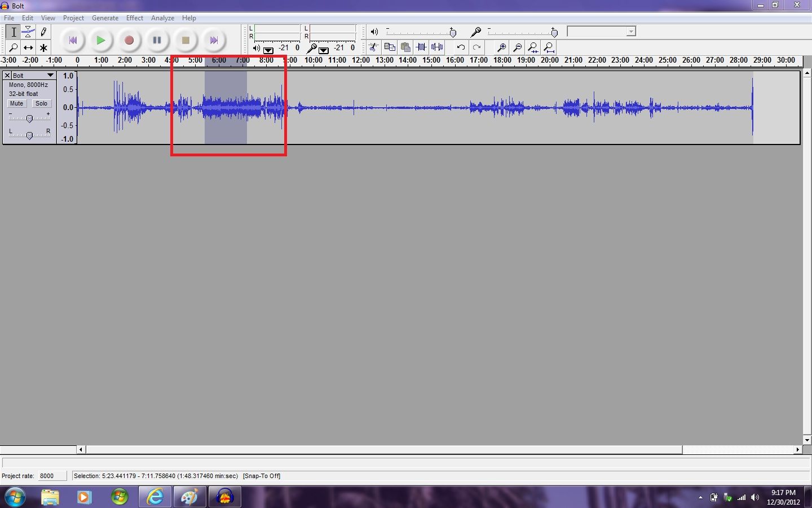Click the Fit Selection zoom icon
Viewport: 812px width, 508px height.
click(x=533, y=47)
